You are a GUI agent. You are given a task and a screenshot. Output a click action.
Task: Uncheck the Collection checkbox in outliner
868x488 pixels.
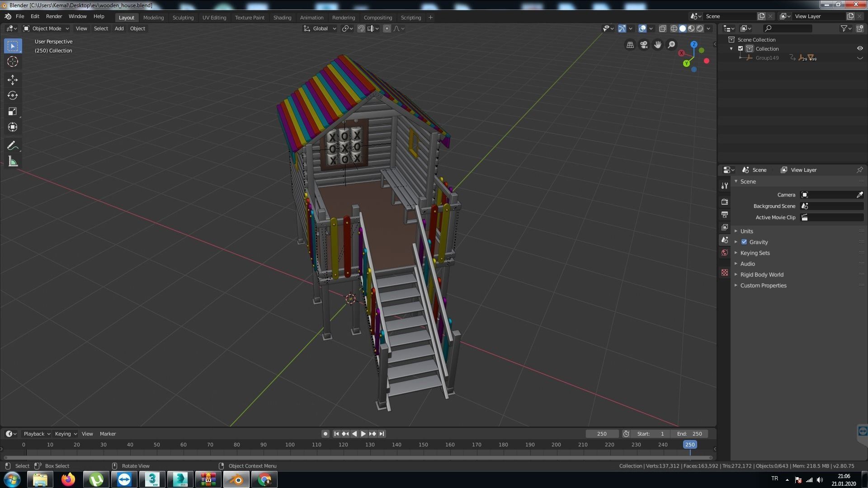[x=741, y=49]
